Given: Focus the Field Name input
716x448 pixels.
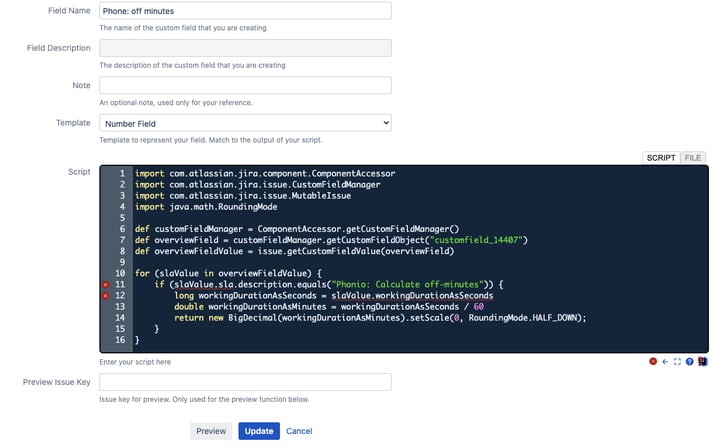Looking at the screenshot, I should [x=245, y=11].
